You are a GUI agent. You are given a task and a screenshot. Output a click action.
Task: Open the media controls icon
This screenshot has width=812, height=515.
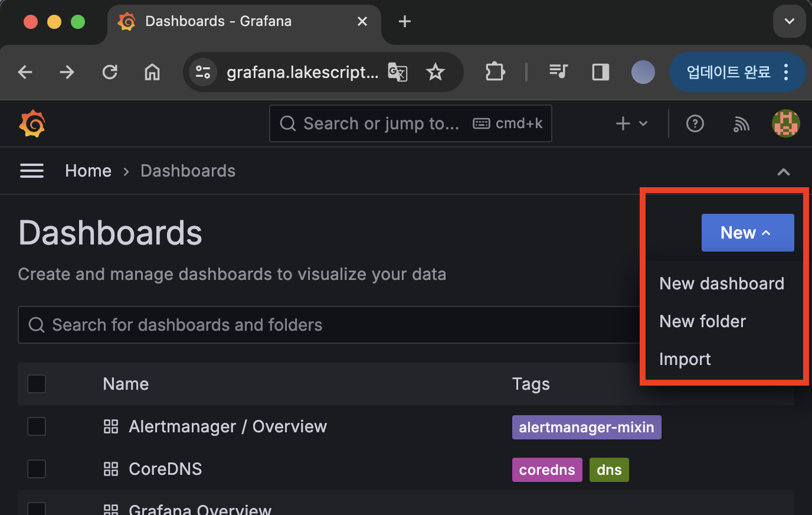558,72
